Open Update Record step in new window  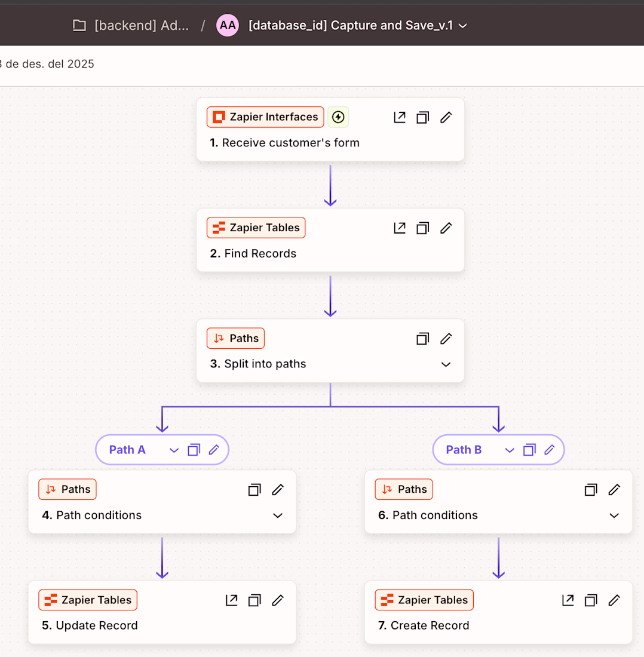(232, 600)
